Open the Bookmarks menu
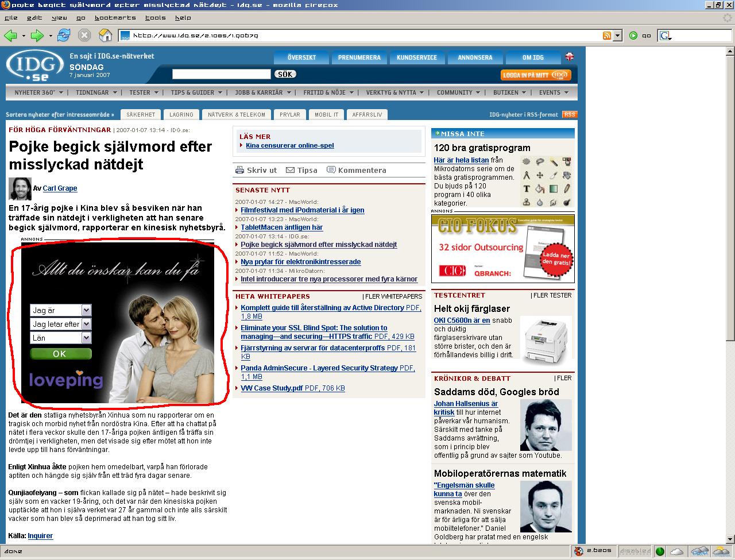This screenshot has height=560, width=735. tap(115, 18)
